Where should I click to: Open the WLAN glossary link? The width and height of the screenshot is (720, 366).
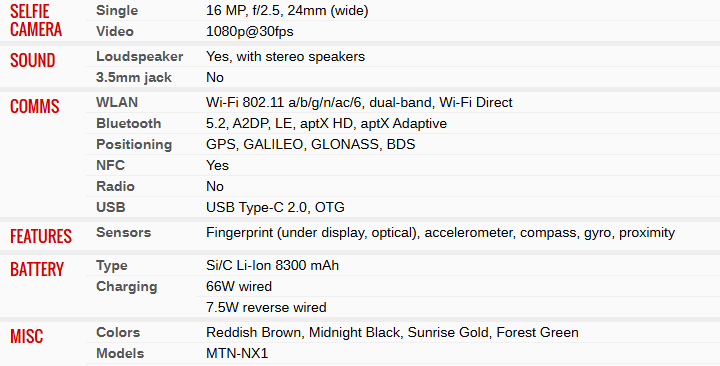[117, 102]
